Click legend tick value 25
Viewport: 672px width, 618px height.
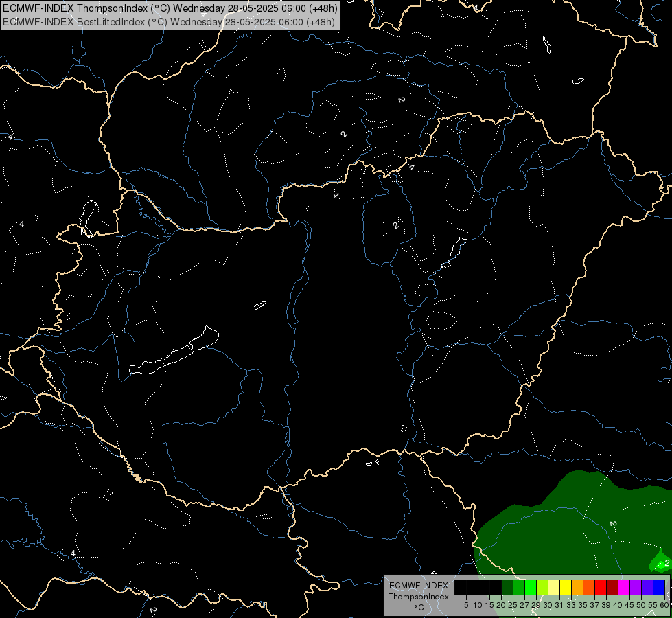click(x=513, y=605)
